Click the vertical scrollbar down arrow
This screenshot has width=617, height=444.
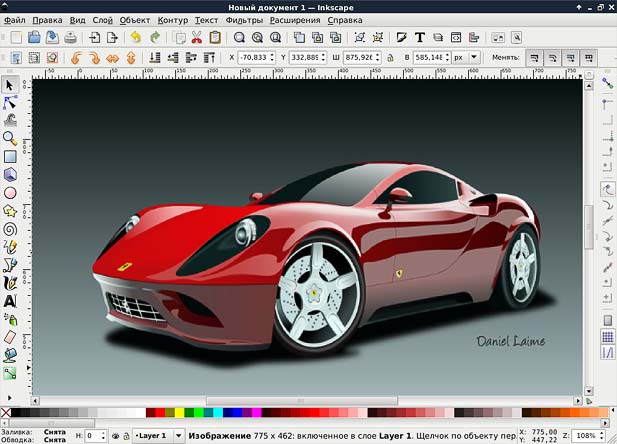[x=589, y=391]
